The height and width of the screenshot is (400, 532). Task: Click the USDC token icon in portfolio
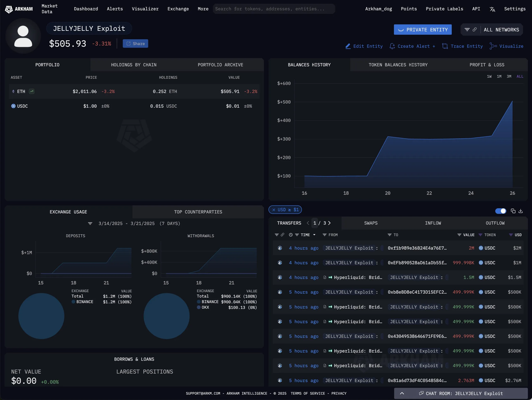[x=13, y=106]
